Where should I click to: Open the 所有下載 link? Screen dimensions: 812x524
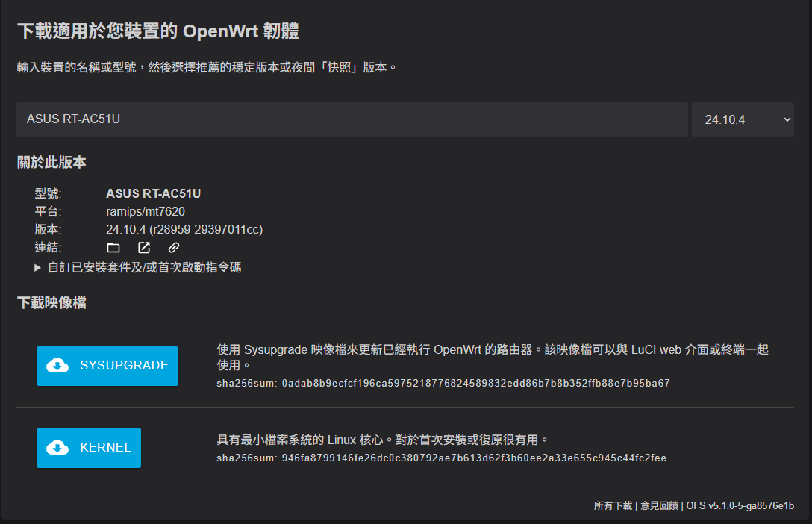[x=613, y=505]
